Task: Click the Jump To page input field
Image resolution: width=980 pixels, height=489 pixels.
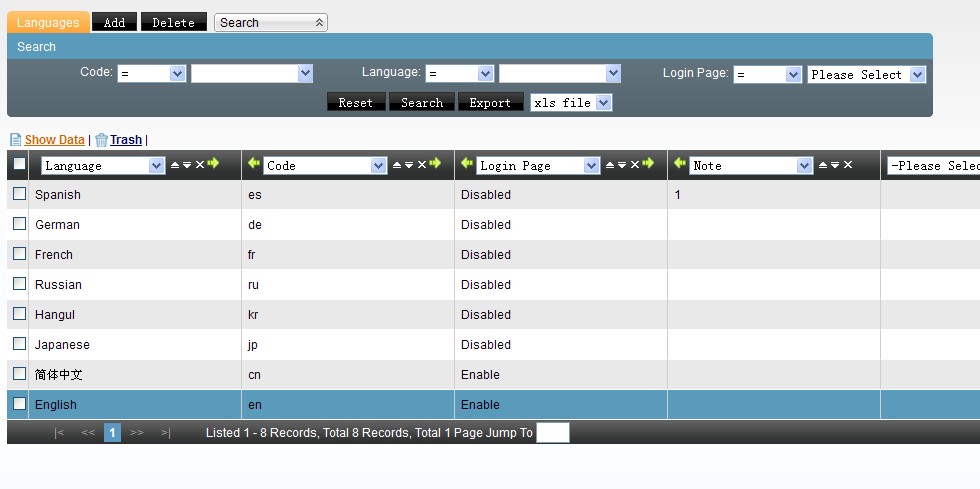Action: [552, 433]
